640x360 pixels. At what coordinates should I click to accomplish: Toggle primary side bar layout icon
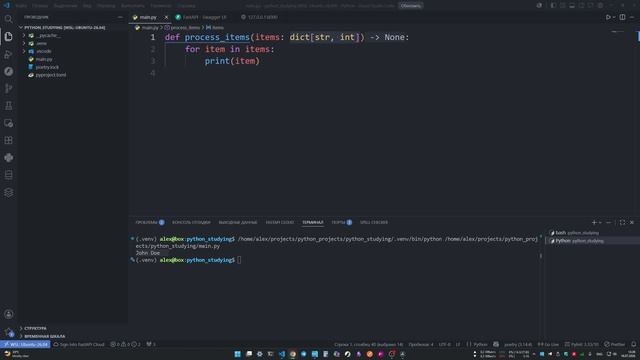553,5
